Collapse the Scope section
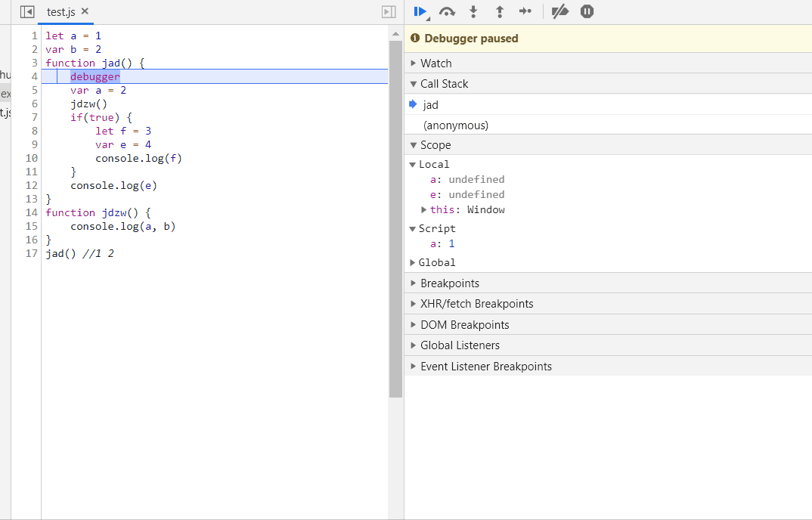Screen dimensions: 812x520 [608, 145]
